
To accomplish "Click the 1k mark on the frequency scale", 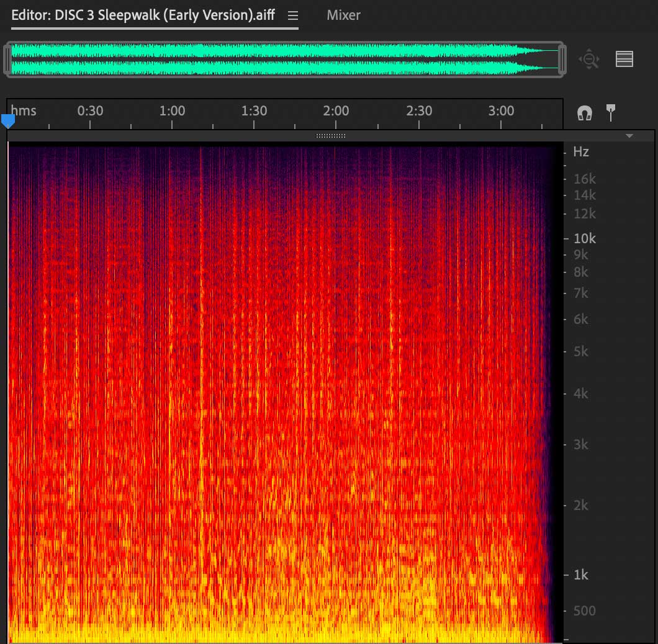I will pos(580,575).
